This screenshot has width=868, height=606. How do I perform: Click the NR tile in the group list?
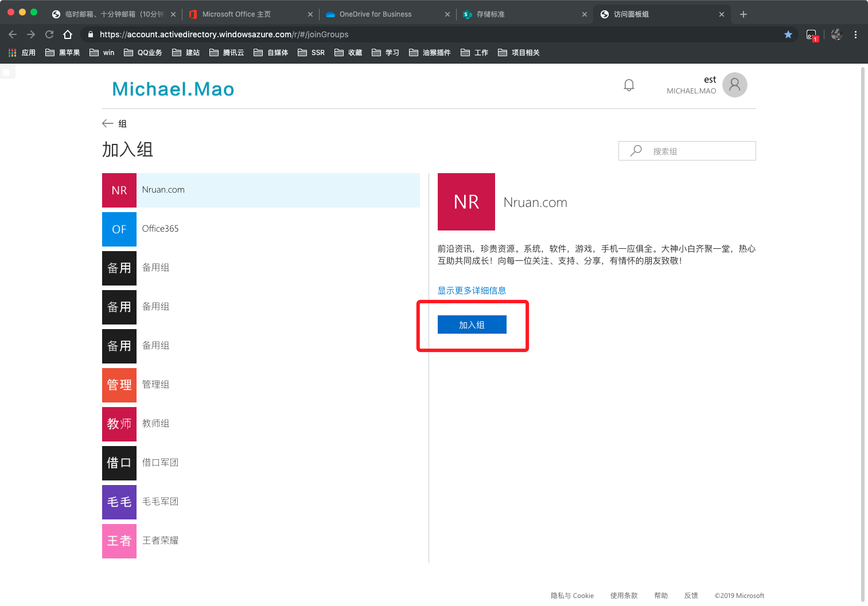coord(119,190)
